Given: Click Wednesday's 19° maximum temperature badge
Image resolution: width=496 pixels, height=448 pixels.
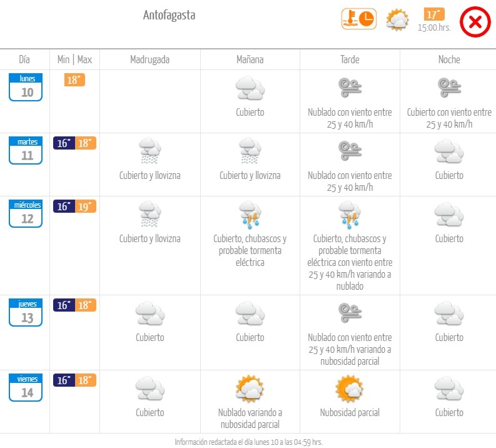Looking at the screenshot, I should coord(86,206).
